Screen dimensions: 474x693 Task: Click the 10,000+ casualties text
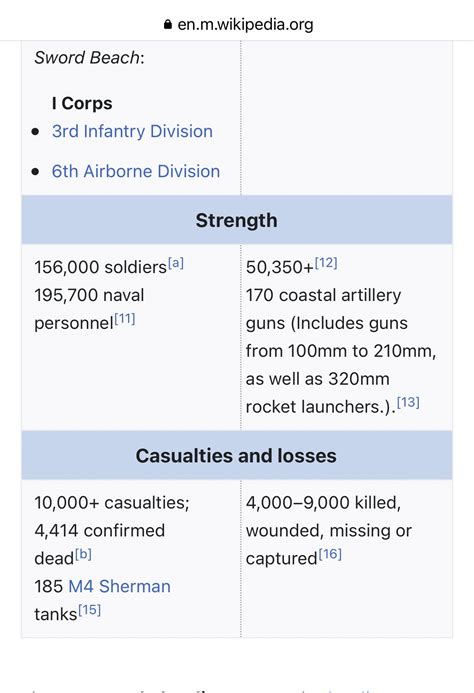pos(112,503)
